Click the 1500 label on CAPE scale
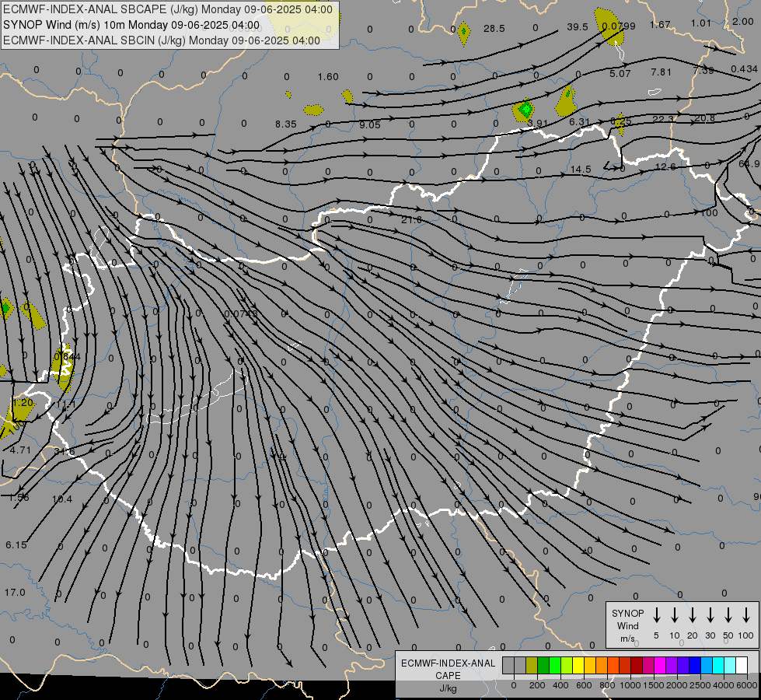The height and width of the screenshot is (700, 761). tap(654, 685)
